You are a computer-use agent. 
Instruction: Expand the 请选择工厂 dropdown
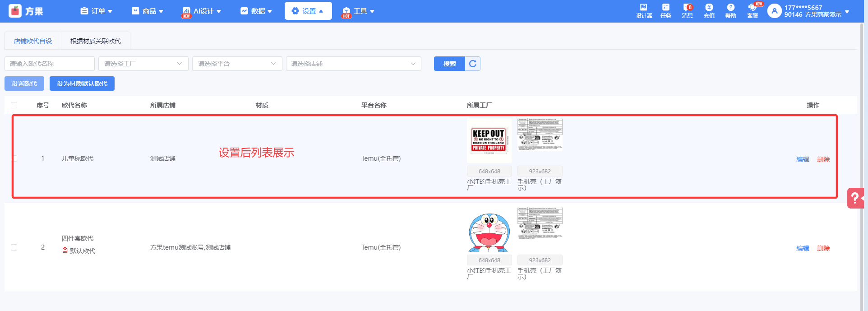(143, 64)
